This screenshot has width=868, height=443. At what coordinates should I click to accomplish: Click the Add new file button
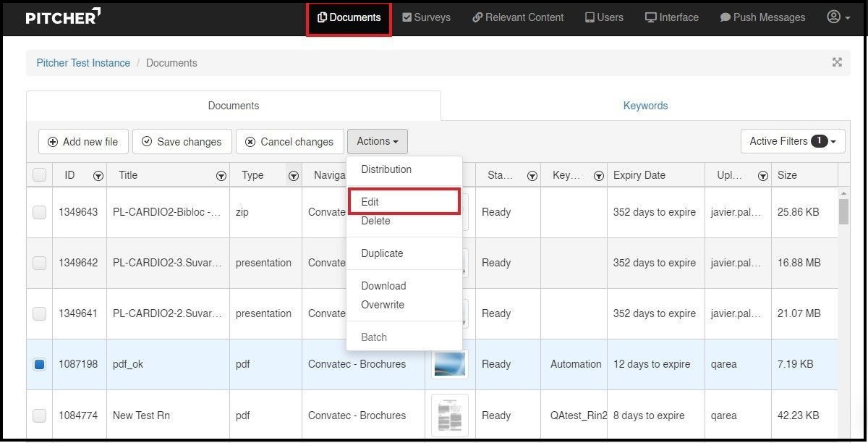(82, 142)
